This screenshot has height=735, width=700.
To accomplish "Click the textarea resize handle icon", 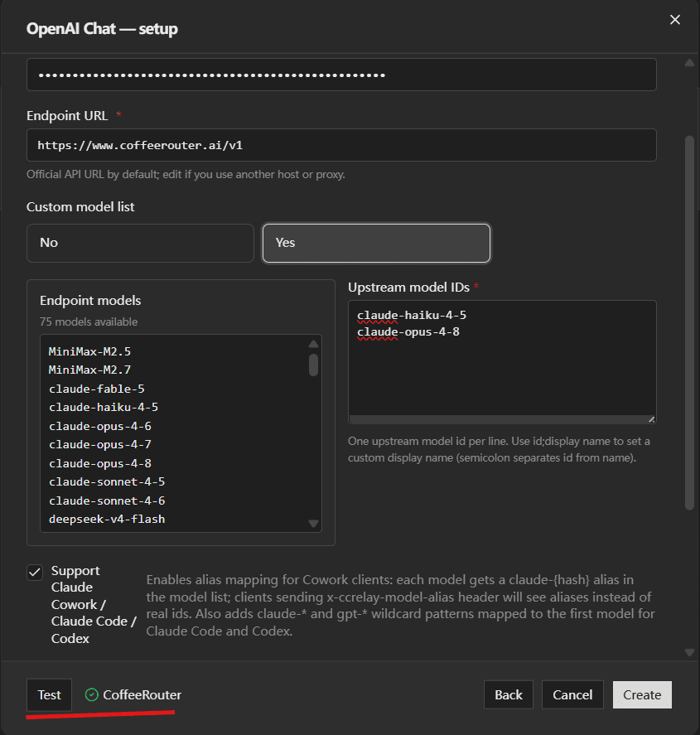I will click(651, 419).
